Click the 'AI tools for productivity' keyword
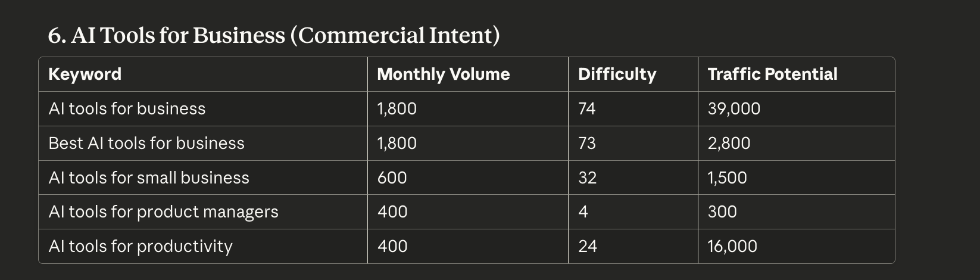This screenshot has height=280, width=980. tap(141, 247)
